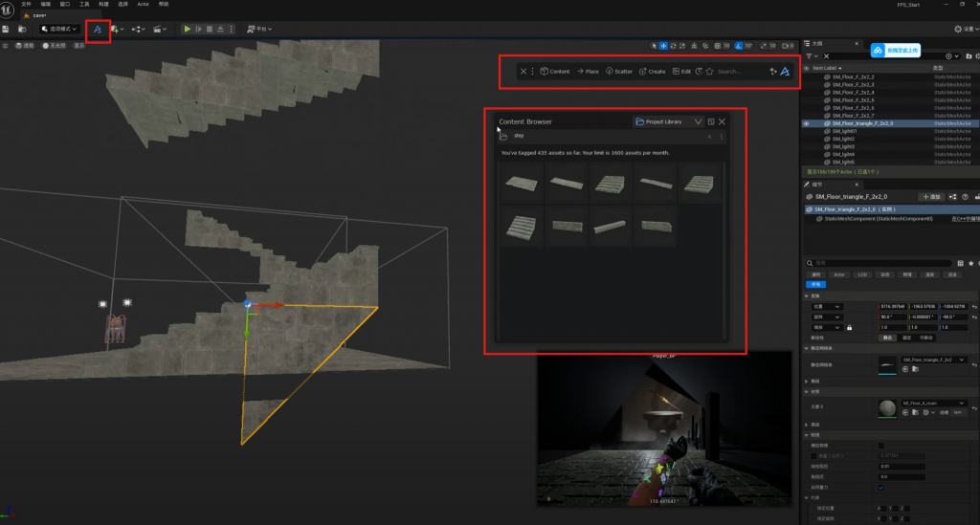This screenshot has height=525, width=980.
Task: Open the Unreal Engine logo button
Action: (x=7, y=10)
